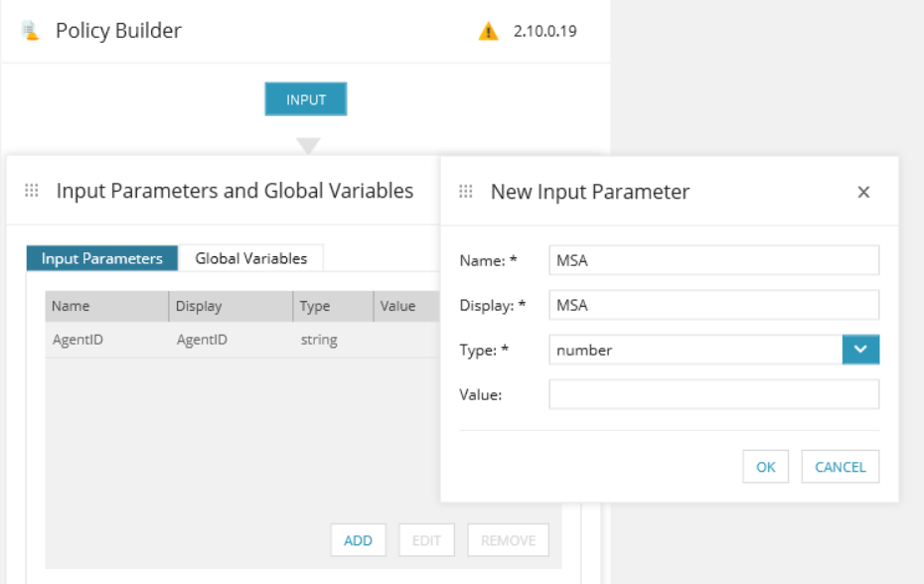Grab the Input Parameters panel drag handle
Screen dimensions: 924x584
point(32,191)
